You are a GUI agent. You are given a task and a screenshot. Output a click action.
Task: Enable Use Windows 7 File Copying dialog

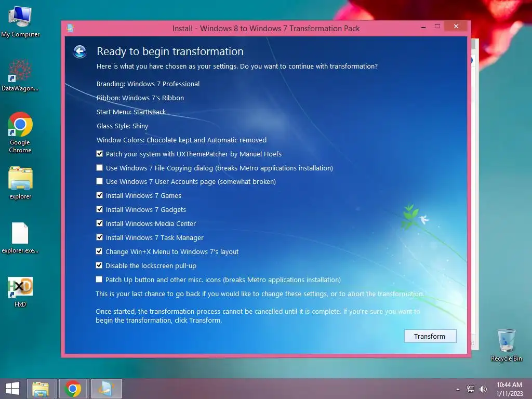pos(99,168)
